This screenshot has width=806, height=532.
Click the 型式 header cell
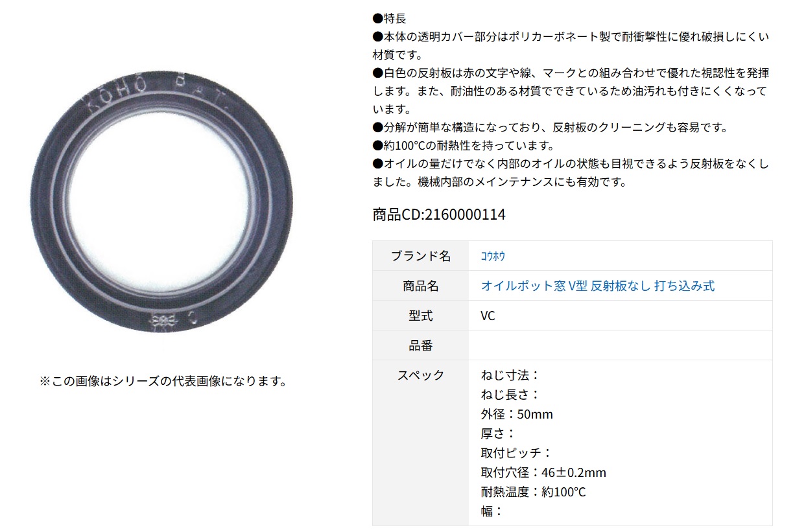421,316
